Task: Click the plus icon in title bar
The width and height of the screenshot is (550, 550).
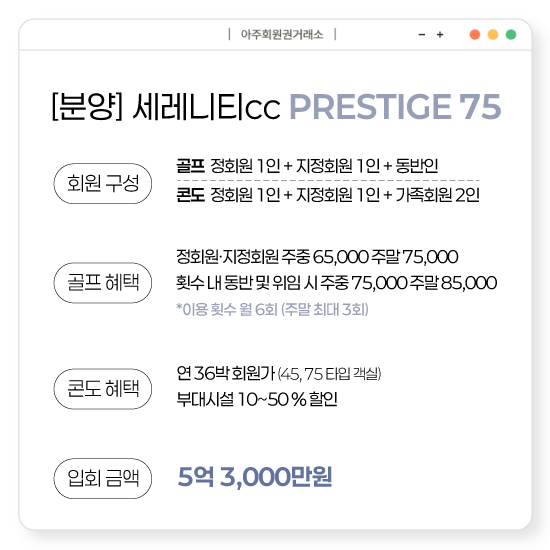Action: coord(440,34)
